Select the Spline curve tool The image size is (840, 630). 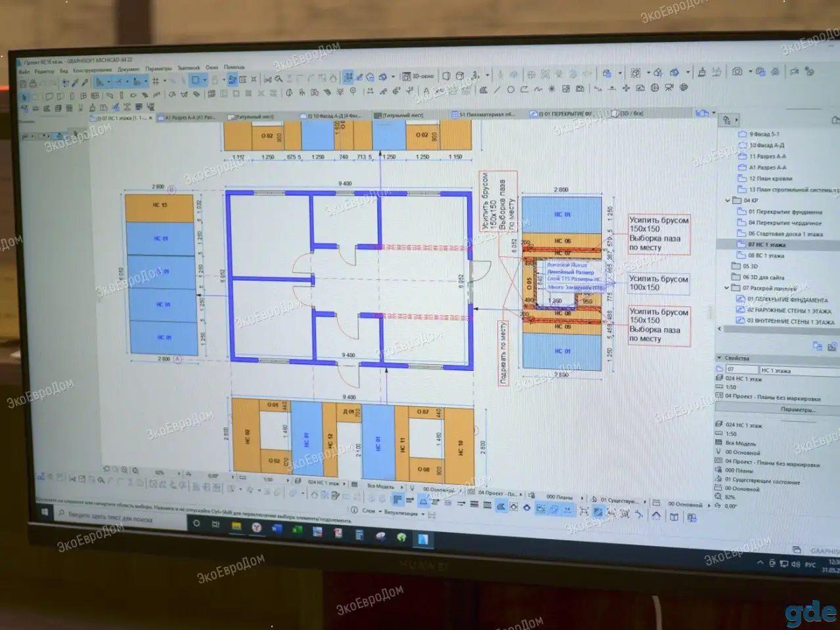(x=538, y=89)
